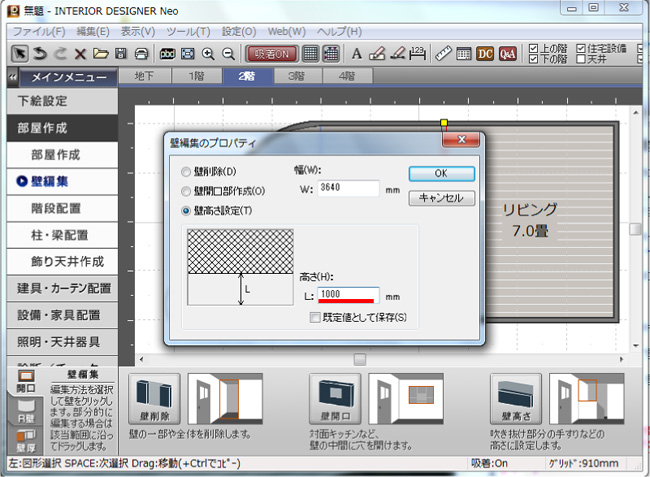Click the open folder icon
This screenshot has height=477, width=650.
coord(101,53)
